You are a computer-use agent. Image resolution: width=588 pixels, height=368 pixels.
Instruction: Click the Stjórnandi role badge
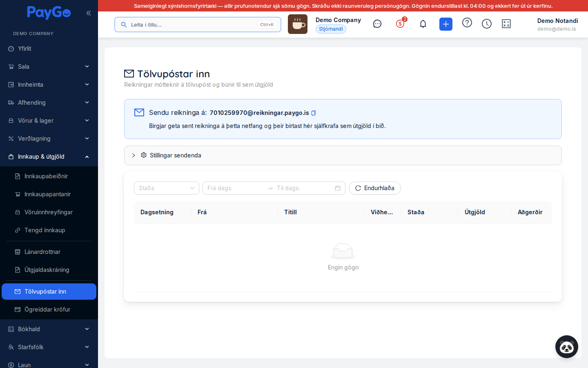click(x=331, y=29)
